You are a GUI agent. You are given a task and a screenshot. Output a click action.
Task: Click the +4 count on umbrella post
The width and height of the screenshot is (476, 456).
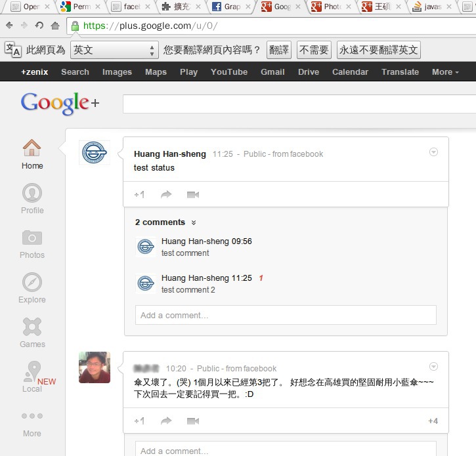[x=433, y=421]
